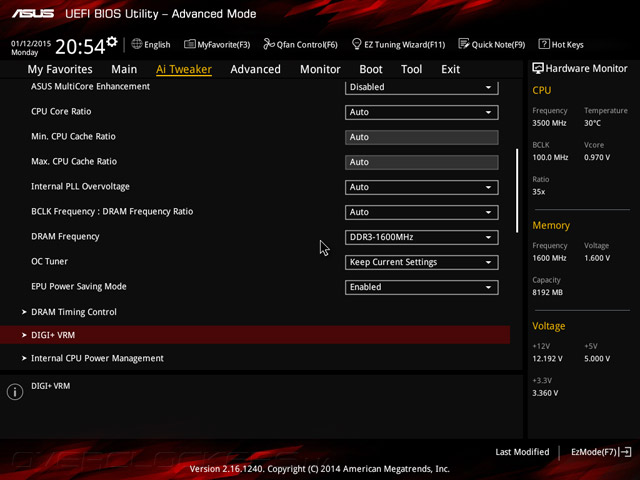Click Memory Frequency 1600 MHz value
This screenshot has width=640, height=480.
pyautogui.click(x=549, y=258)
